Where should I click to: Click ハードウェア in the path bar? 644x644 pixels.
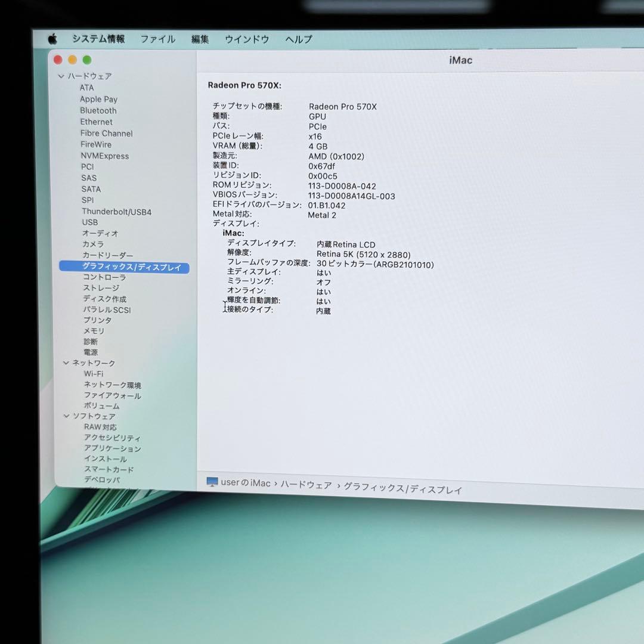coord(306,485)
